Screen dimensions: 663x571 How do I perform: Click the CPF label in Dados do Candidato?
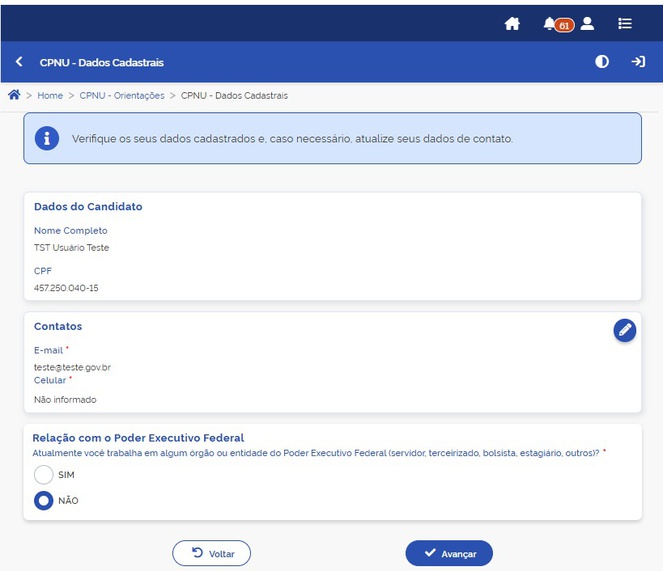coord(43,271)
